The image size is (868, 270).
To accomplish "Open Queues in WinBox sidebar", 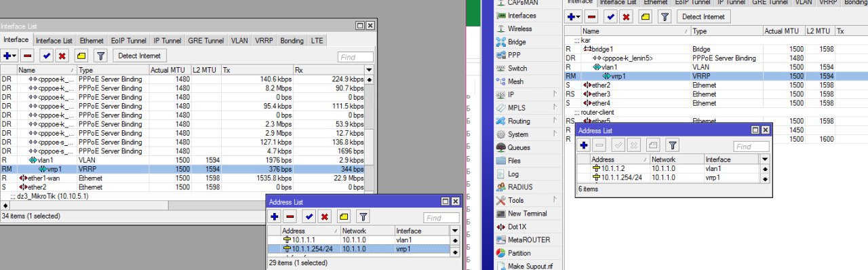I will [519, 147].
